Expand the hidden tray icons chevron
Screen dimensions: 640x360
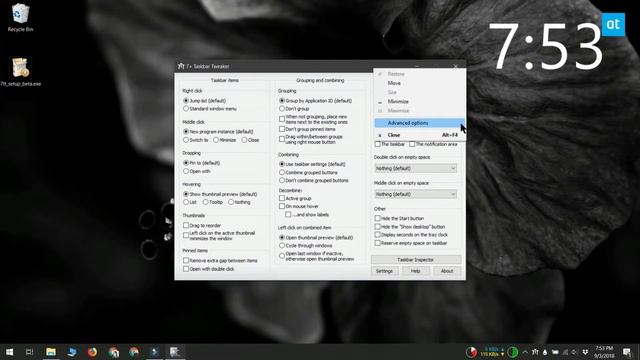[525, 352]
